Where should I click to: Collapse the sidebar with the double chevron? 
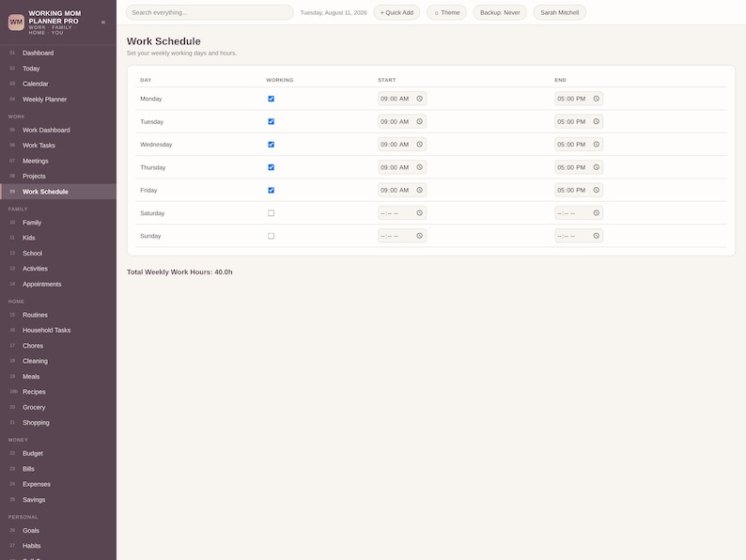click(103, 22)
